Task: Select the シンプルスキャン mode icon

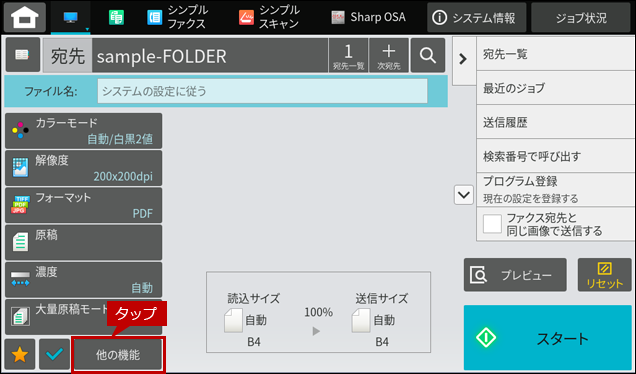Action: (x=246, y=17)
